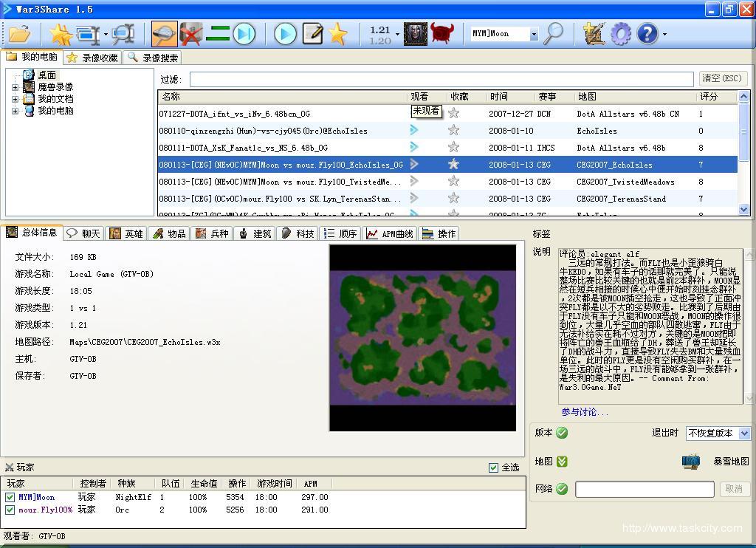Screen dimensions: 756x548
Task: Open the MYM]Moon player dropdown
Action: pyautogui.click(x=533, y=34)
